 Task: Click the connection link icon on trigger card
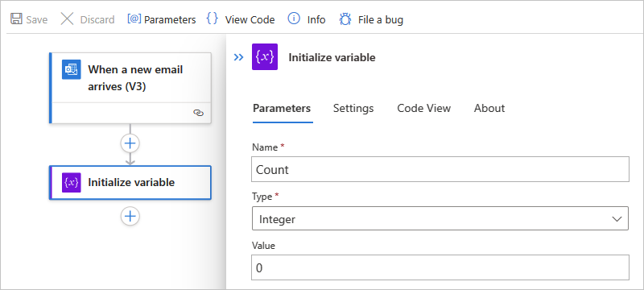(x=198, y=113)
